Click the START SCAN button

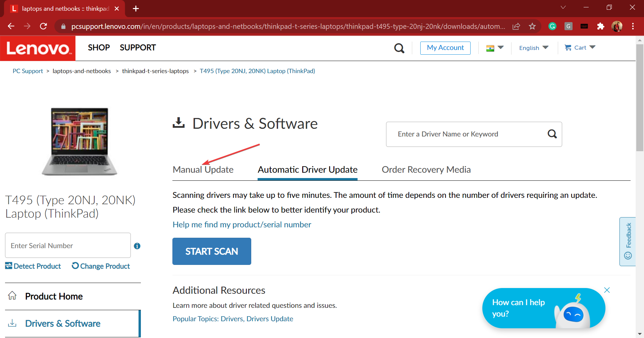(x=212, y=251)
